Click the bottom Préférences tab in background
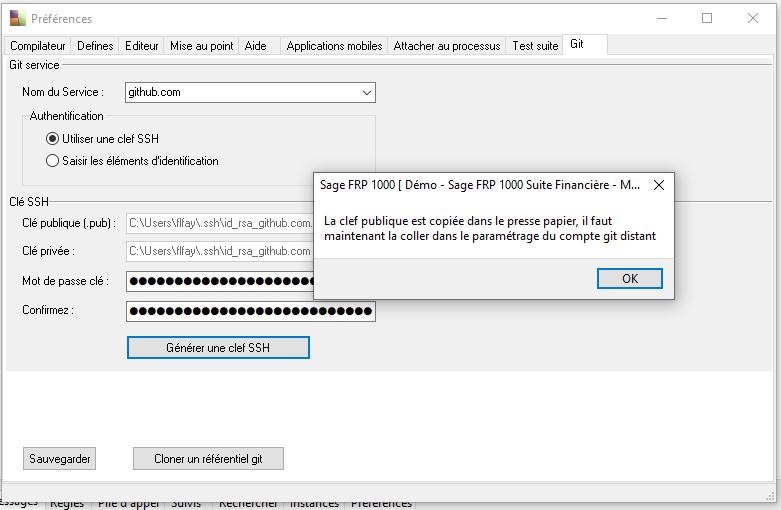The width and height of the screenshot is (781, 510). (x=381, y=504)
